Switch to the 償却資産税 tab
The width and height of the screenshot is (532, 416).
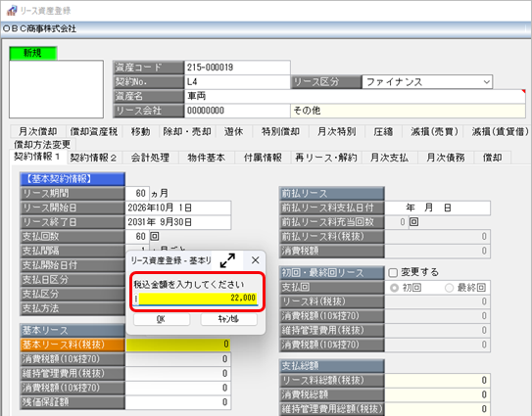tap(94, 131)
